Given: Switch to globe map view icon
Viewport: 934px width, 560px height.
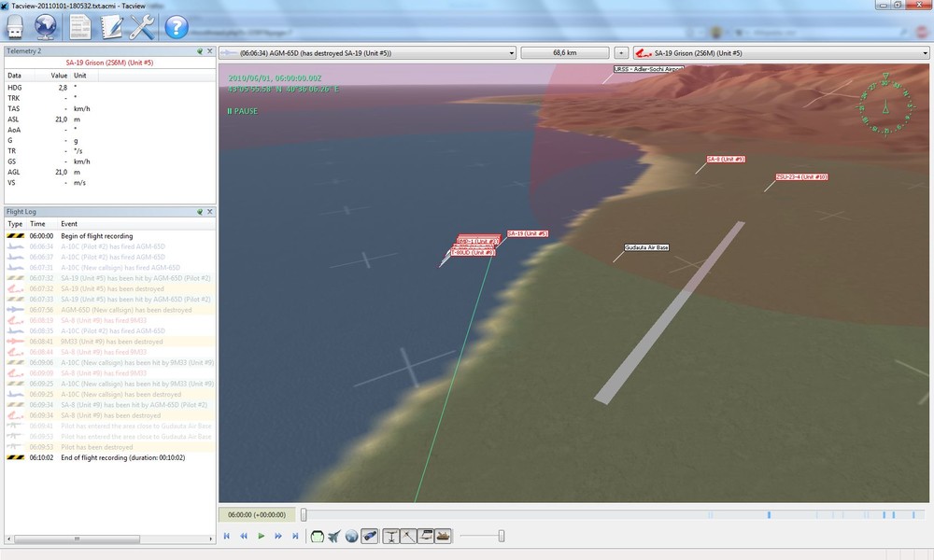Looking at the screenshot, I should pos(351,536).
